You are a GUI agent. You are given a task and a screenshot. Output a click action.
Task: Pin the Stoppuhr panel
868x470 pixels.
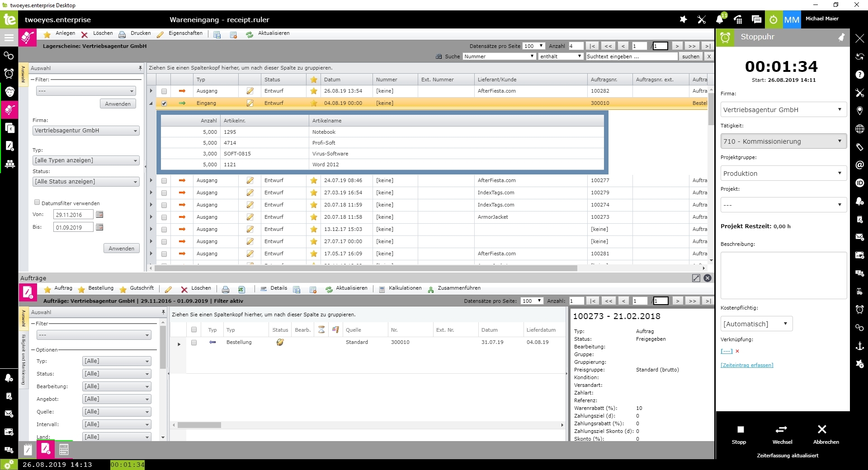841,37
